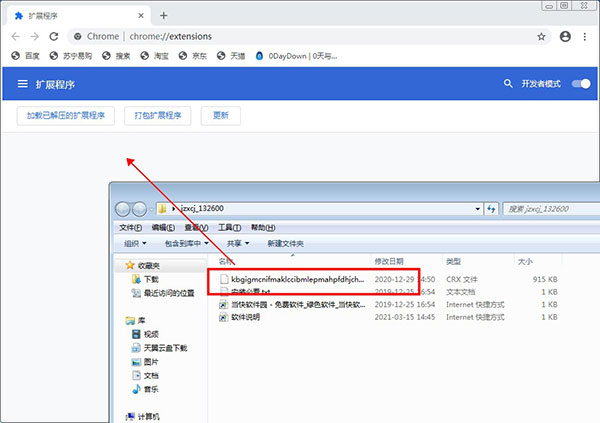
Task: Open the 工具(T) menu
Action: tap(229, 228)
